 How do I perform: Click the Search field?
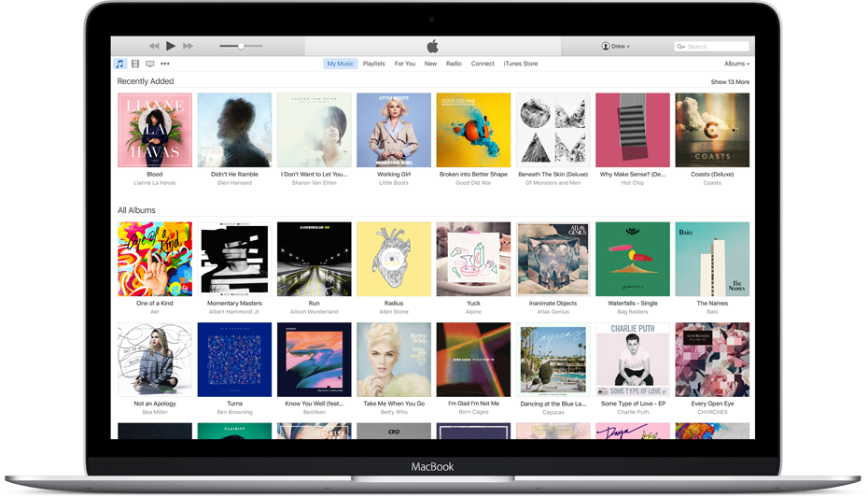pyautogui.click(x=712, y=47)
